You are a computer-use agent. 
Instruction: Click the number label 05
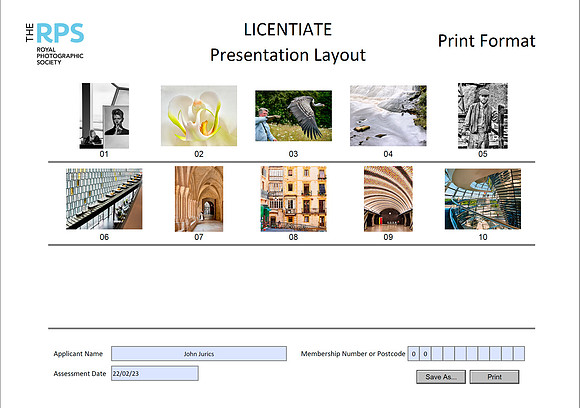point(483,154)
